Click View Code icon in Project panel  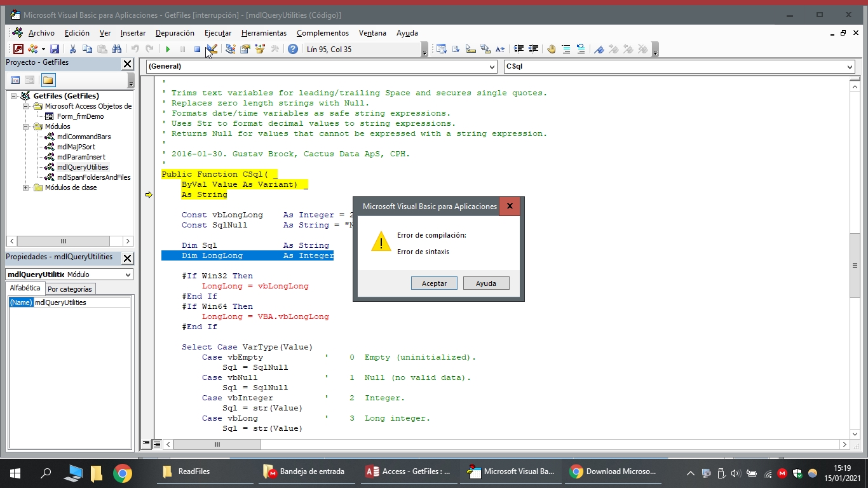(15, 80)
